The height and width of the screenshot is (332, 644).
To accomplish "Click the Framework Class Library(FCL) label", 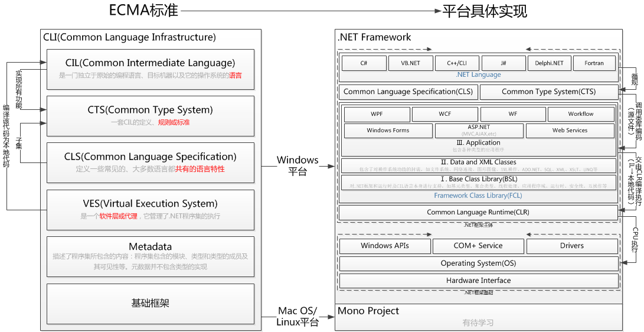I will coord(478,196).
